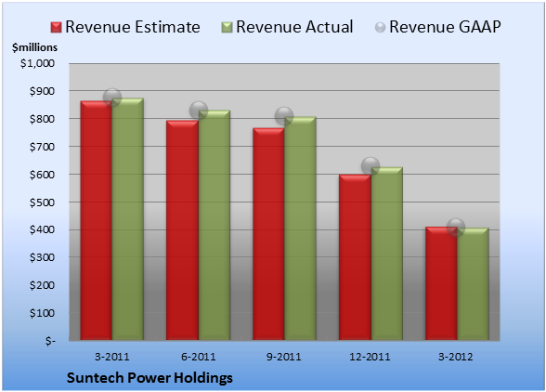Click the '$800' y-axis value
546x392 pixels.
[x=42, y=119]
